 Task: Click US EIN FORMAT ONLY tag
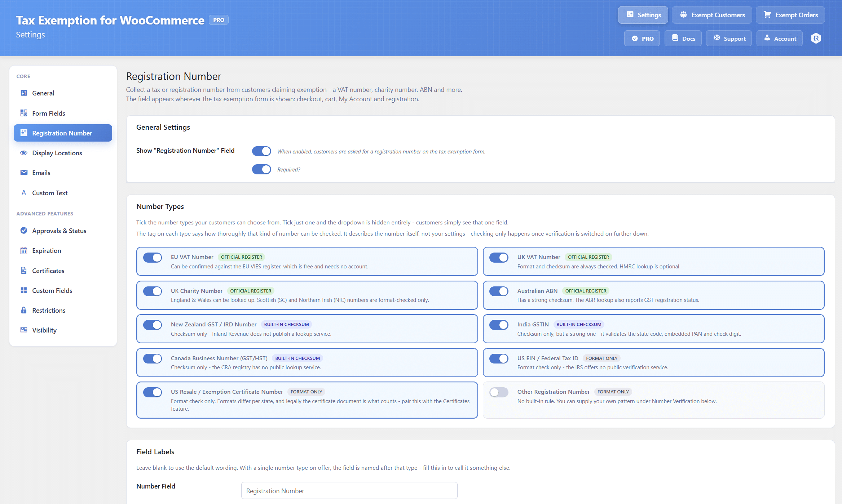point(601,358)
